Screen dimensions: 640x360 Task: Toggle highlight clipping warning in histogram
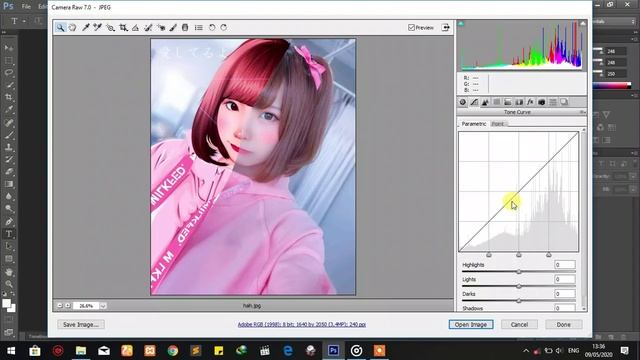point(583,24)
